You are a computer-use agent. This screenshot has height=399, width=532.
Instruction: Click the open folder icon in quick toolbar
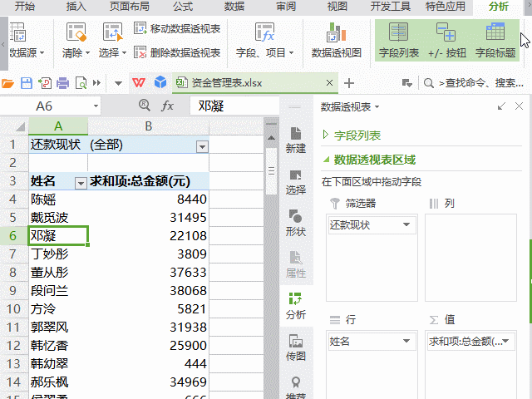[7, 83]
